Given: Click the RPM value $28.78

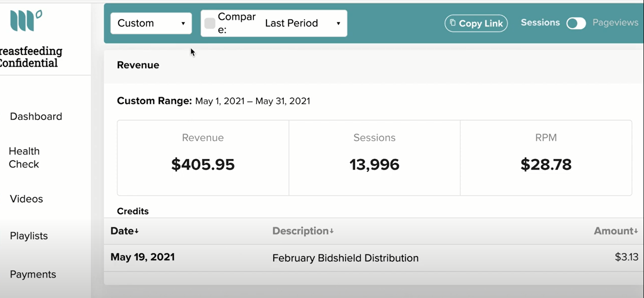Looking at the screenshot, I should (546, 165).
